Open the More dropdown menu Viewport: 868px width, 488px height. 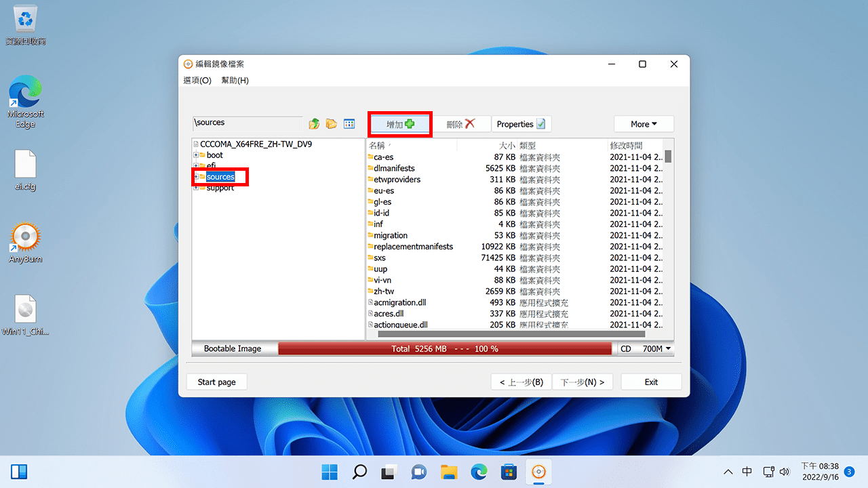(x=644, y=124)
